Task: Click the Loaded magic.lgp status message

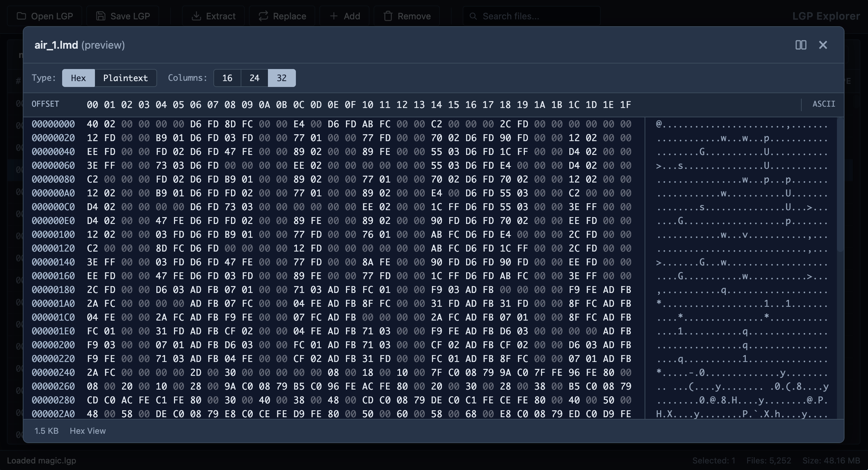Action: point(41,461)
